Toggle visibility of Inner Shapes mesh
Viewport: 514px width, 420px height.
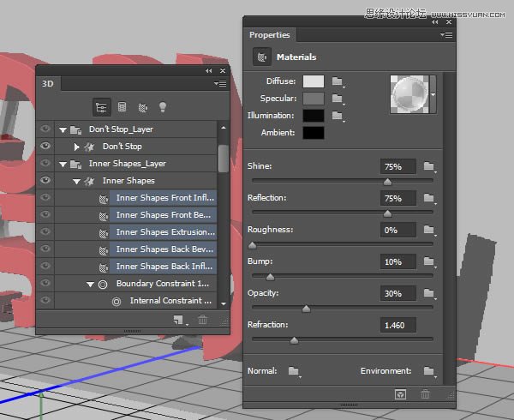pyautogui.click(x=45, y=180)
